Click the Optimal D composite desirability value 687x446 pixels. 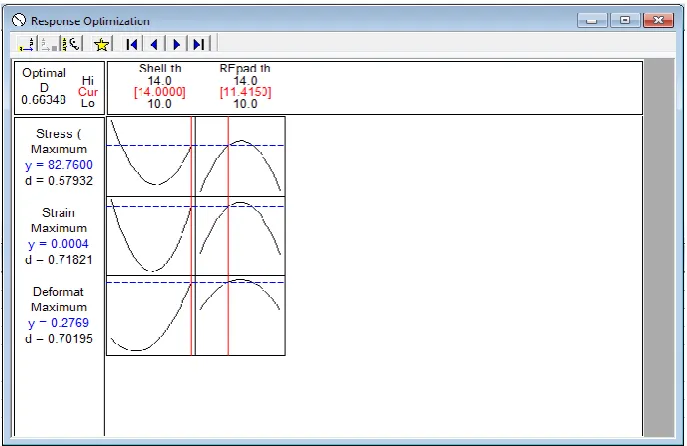[43, 100]
